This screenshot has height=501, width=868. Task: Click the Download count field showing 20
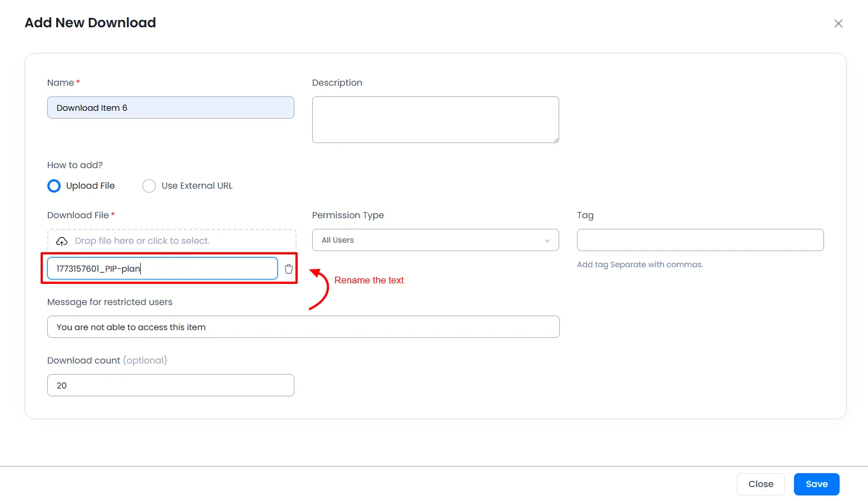pos(170,385)
